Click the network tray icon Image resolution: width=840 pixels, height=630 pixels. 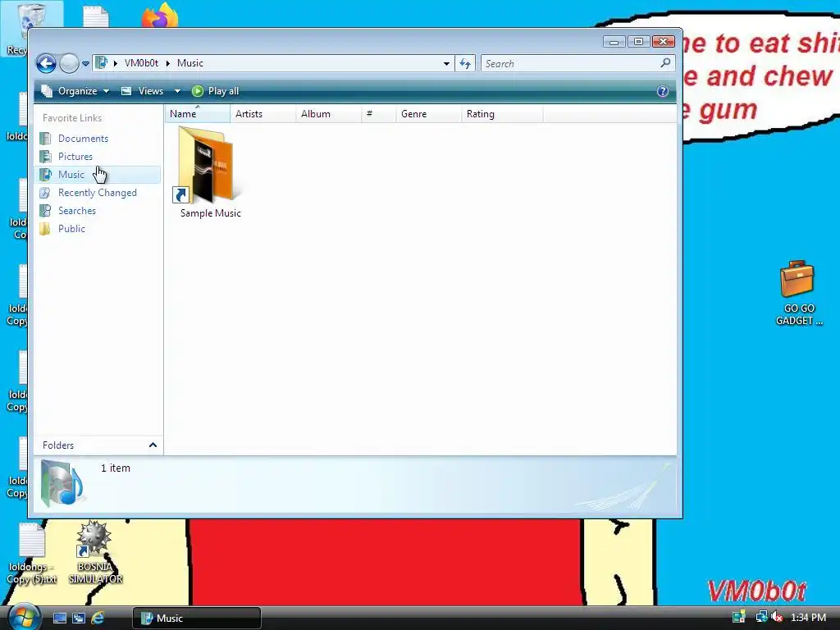tap(760, 617)
